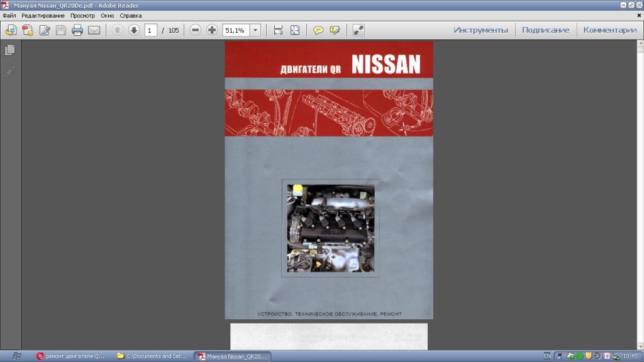Switch to Opera 'ремонт двигателя' taskbar button
This screenshot has width=644, height=362.
pos(70,356)
